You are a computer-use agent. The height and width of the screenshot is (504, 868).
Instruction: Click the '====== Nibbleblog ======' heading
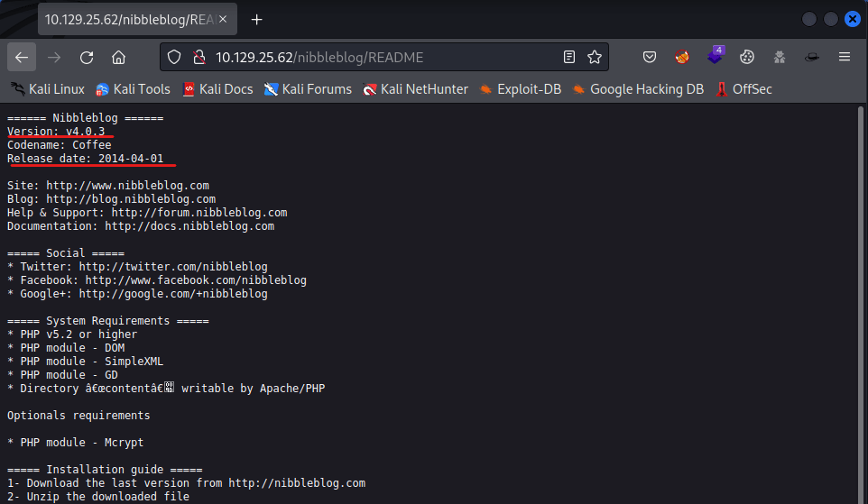point(85,118)
